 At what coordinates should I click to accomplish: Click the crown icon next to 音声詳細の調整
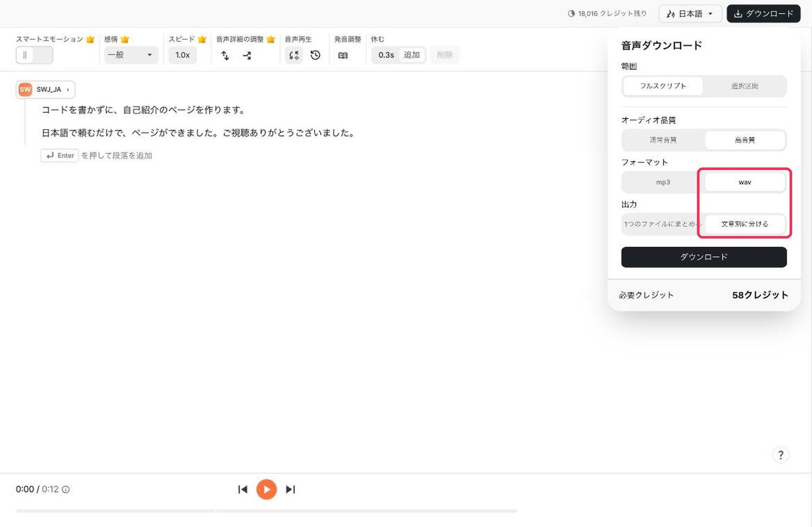(270, 39)
